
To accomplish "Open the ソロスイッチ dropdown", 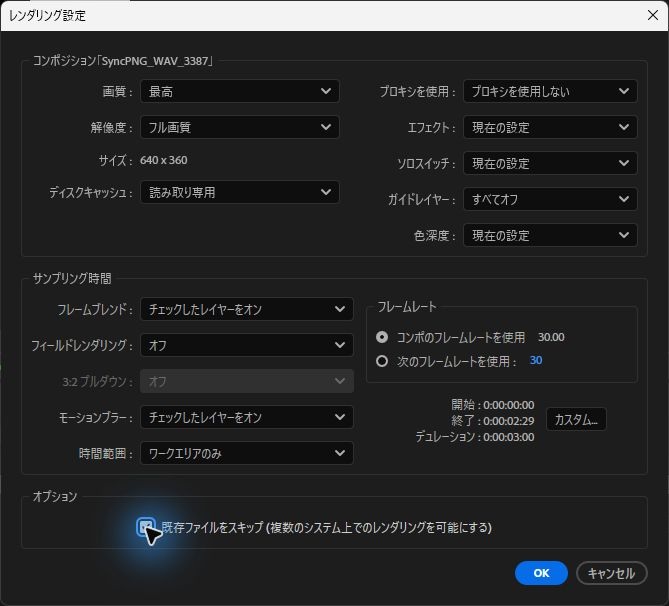I will (x=550, y=163).
